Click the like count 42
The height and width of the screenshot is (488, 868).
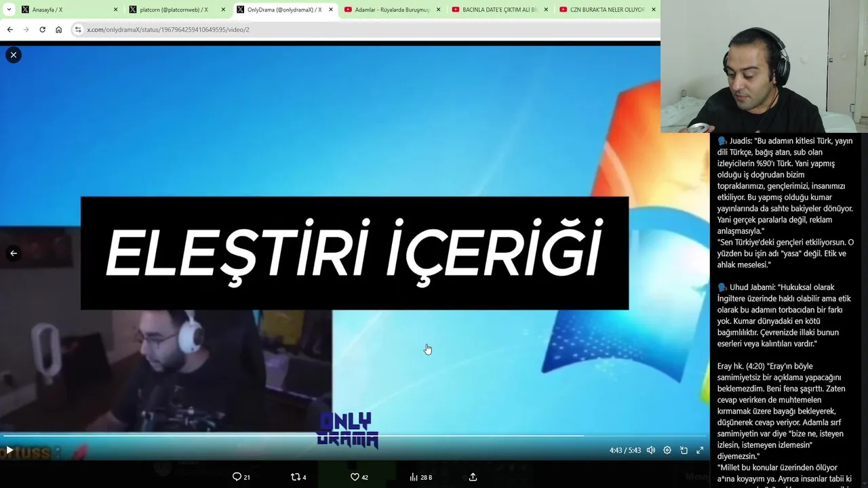365,478
